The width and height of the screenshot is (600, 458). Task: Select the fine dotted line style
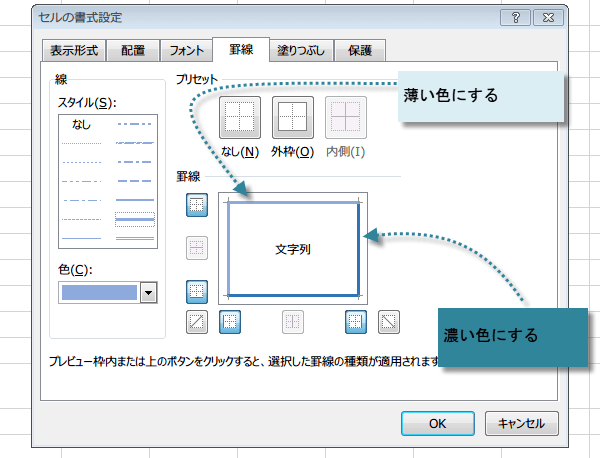click(x=82, y=143)
